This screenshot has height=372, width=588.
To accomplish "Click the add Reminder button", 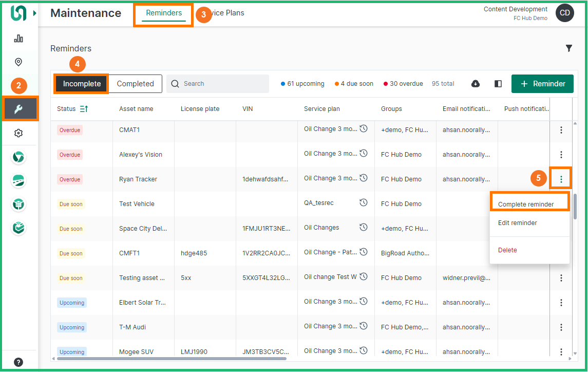I will pos(542,84).
